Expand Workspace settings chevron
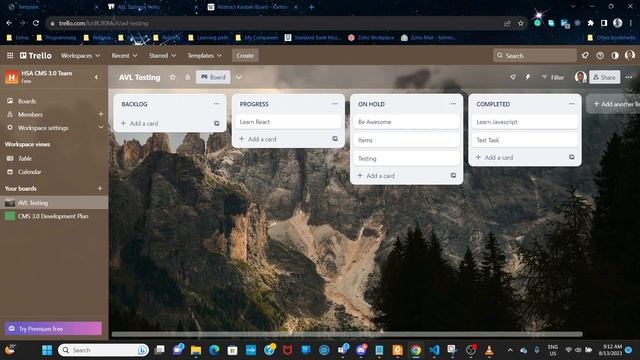The width and height of the screenshot is (640, 360). coord(100,127)
